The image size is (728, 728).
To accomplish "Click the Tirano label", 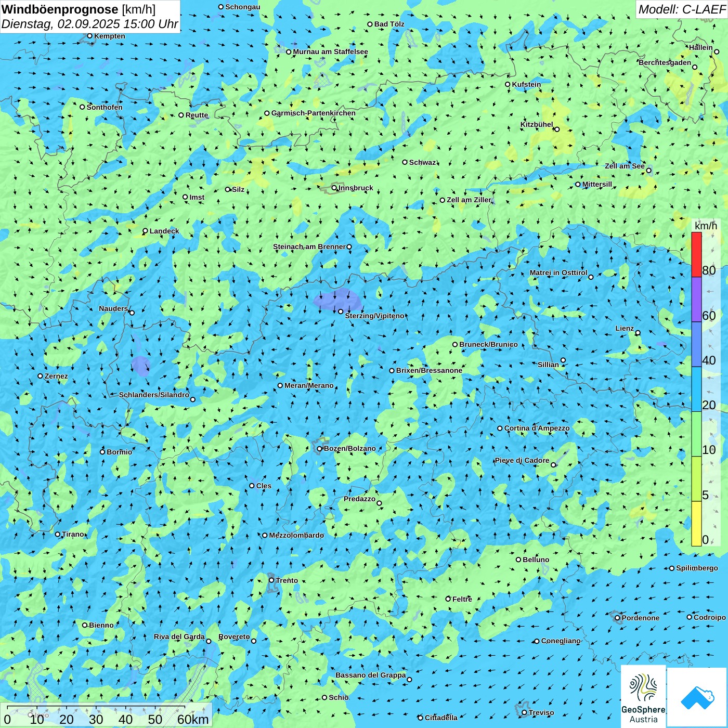I will pos(73,534).
